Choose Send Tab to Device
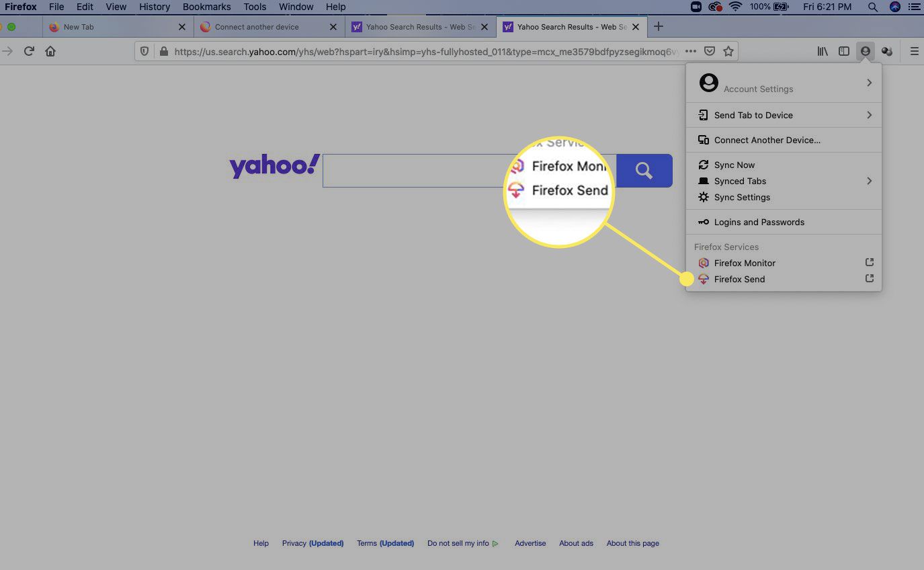This screenshot has height=570, width=924. tap(784, 115)
